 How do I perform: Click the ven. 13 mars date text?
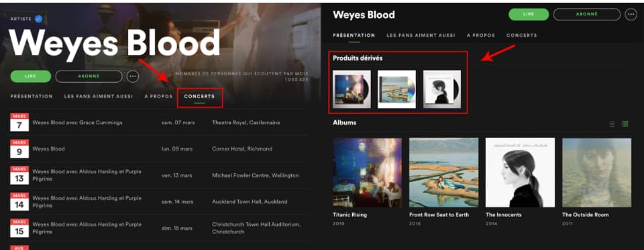coord(177,175)
